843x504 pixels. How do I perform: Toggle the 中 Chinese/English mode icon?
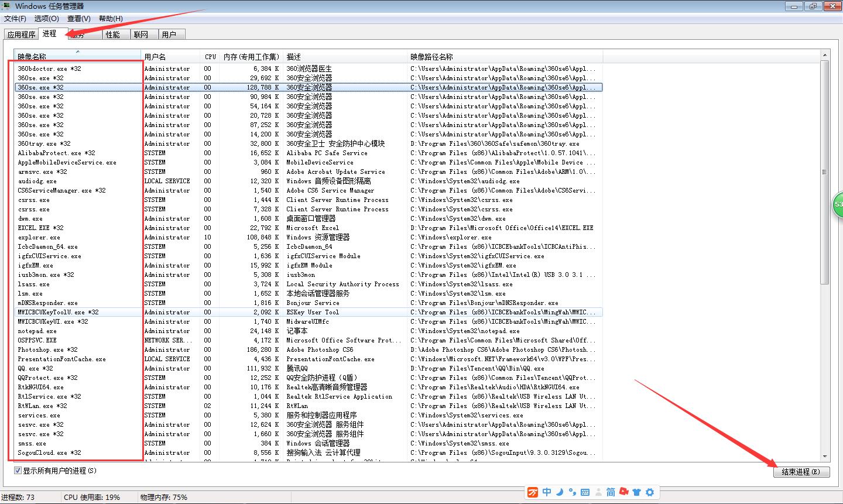(x=547, y=492)
